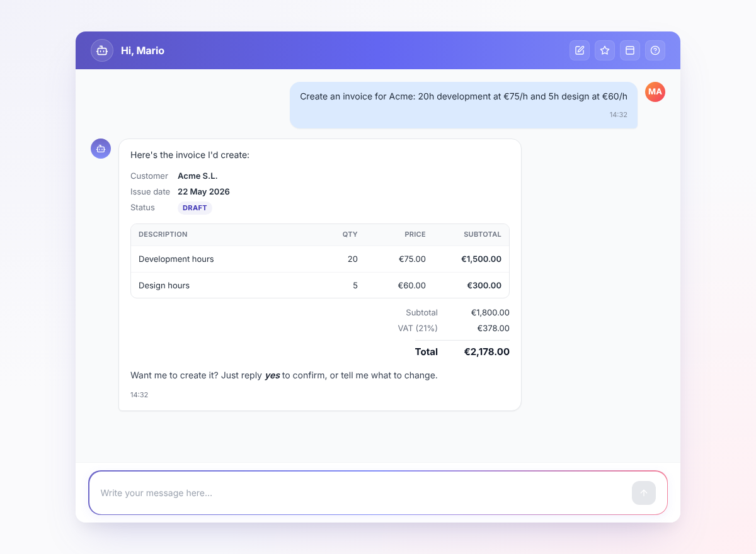
Task: Click the 'Status' field label
Action: pyautogui.click(x=142, y=208)
